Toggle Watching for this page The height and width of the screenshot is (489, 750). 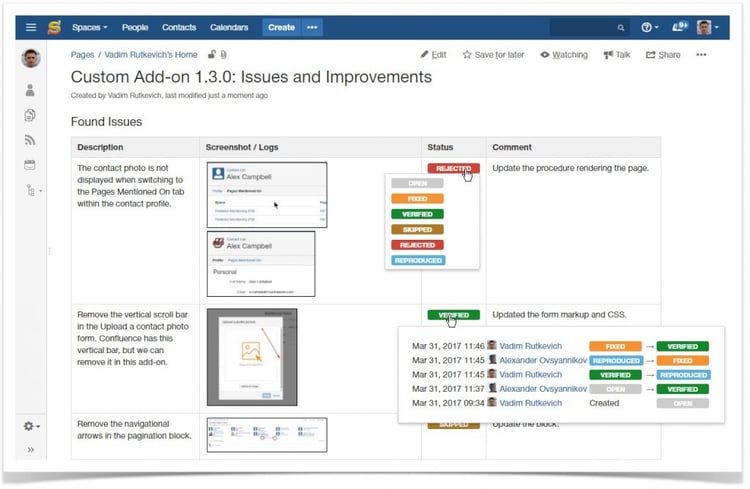[x=564, y=55]
